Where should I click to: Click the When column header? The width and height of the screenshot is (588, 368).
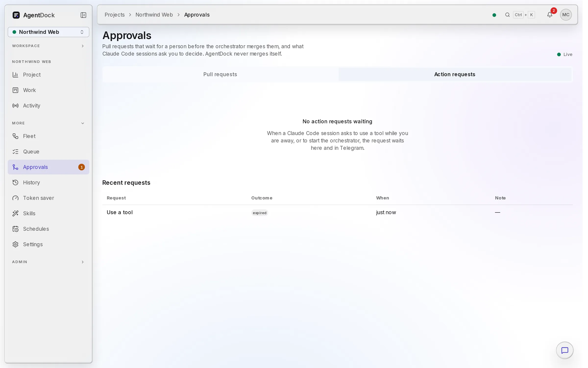click(x=382, y=198)
